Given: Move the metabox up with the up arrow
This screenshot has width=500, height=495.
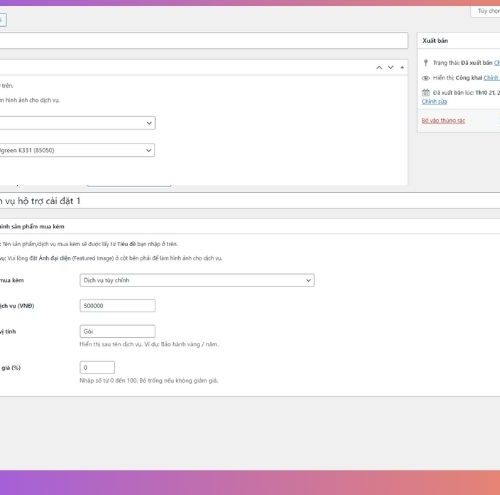Looking at the screenshot, I should 379,68.
